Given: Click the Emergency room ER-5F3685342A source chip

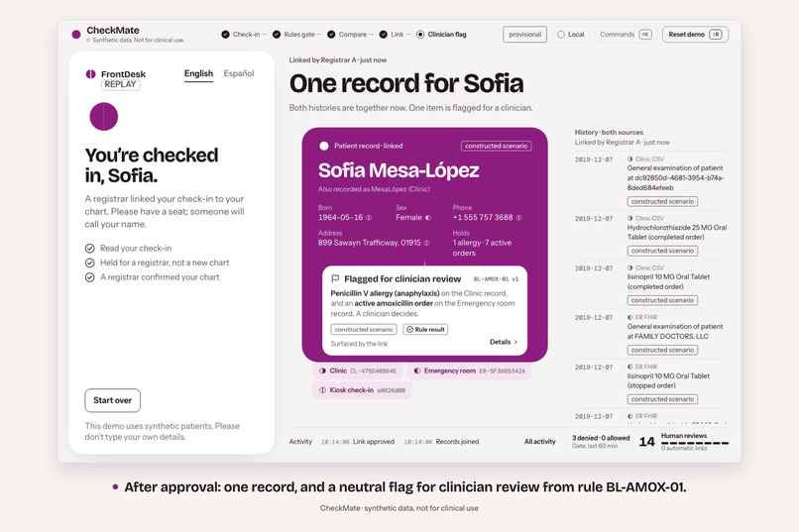Looking at the screenshot, I should 469,372.
